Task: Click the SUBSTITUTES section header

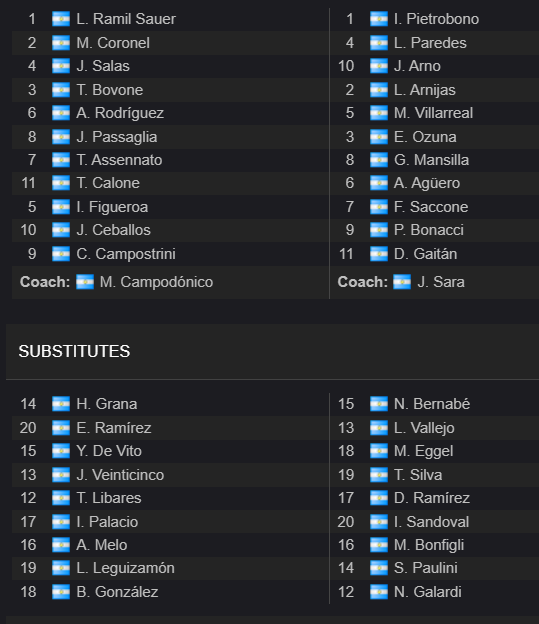Action: point(74,351)
